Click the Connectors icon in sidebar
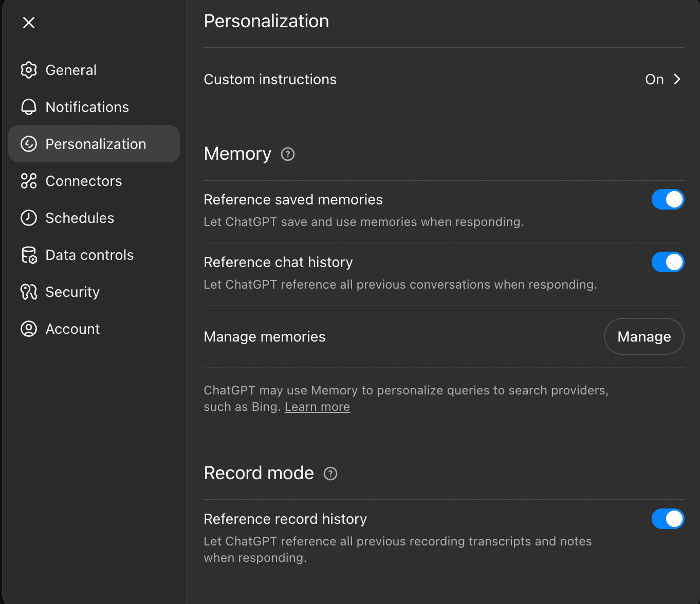 point(29,181)
